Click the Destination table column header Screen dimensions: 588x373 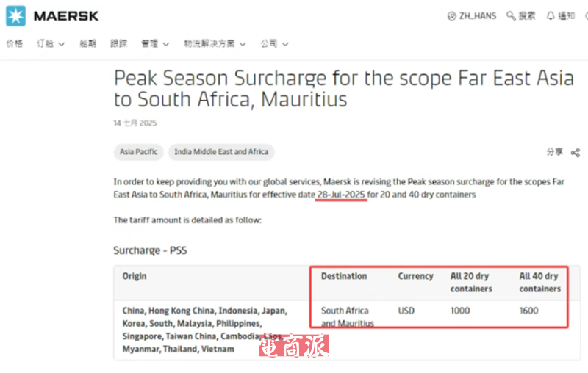[344, 276]
